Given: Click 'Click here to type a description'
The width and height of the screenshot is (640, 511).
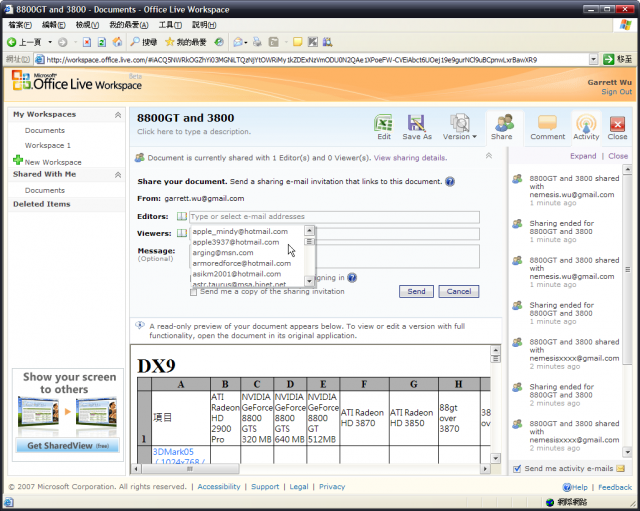Looking at the screenshot, I should [194, 131].
